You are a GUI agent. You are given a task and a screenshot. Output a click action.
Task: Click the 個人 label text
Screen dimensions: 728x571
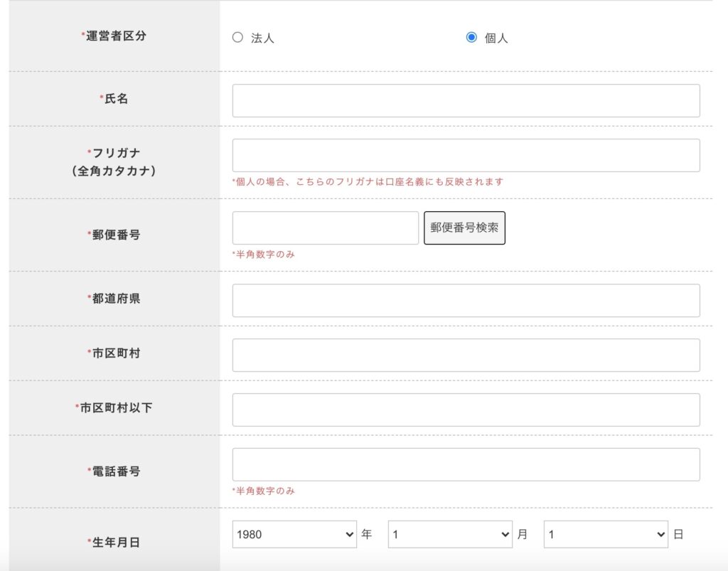pos(496,38)
